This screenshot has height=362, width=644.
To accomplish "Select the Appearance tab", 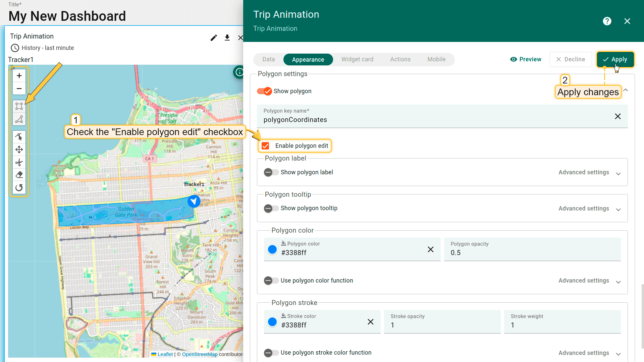I will click(308, 60).
